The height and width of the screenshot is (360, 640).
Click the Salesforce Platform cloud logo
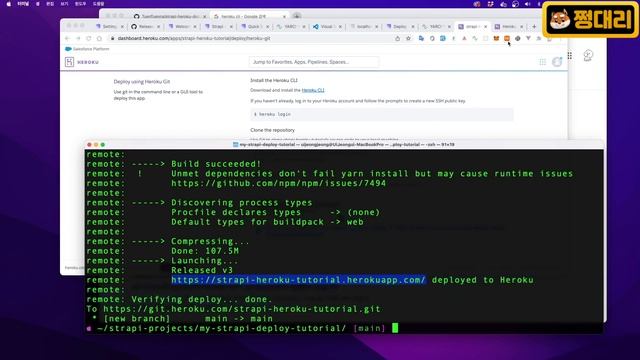68,49
